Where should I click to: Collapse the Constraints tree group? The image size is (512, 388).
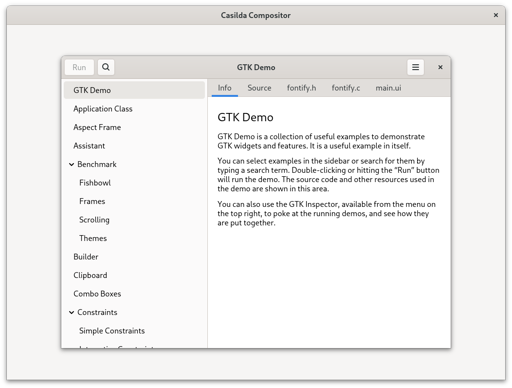click(x=71, y=312)
